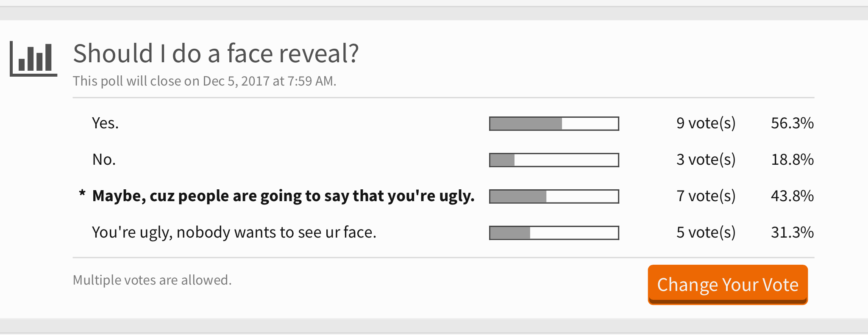
Task: Click the progress bar for No
Action: 554,160
